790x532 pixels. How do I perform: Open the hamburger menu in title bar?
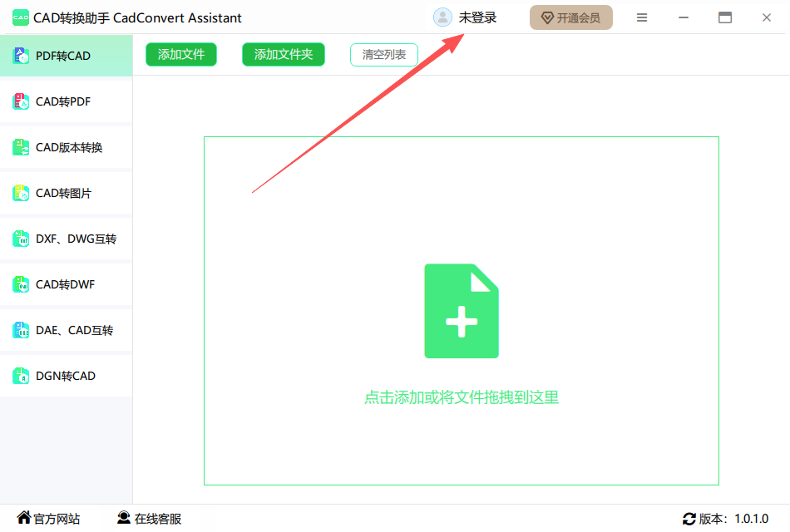coord(642,17)
